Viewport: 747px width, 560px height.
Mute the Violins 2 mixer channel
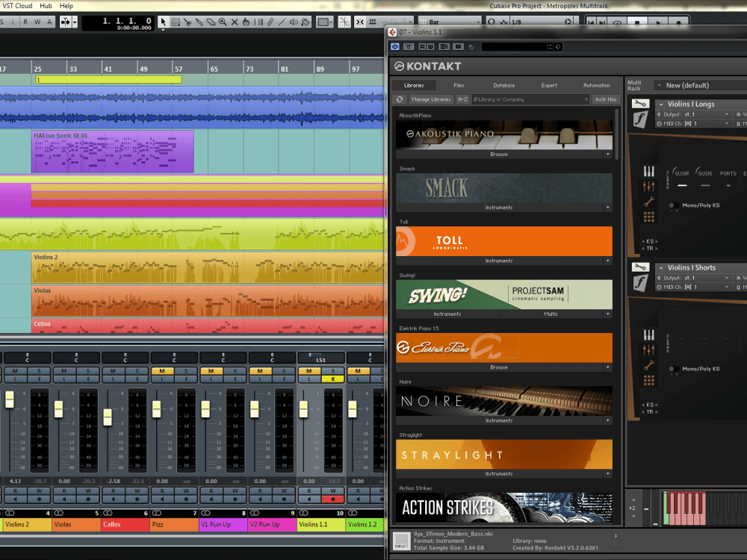(x=15, y=371)
